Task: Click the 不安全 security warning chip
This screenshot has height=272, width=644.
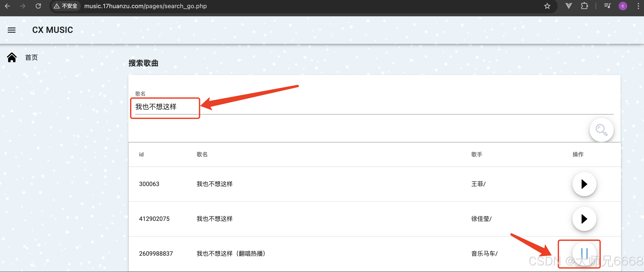Action: coord(66,6)
